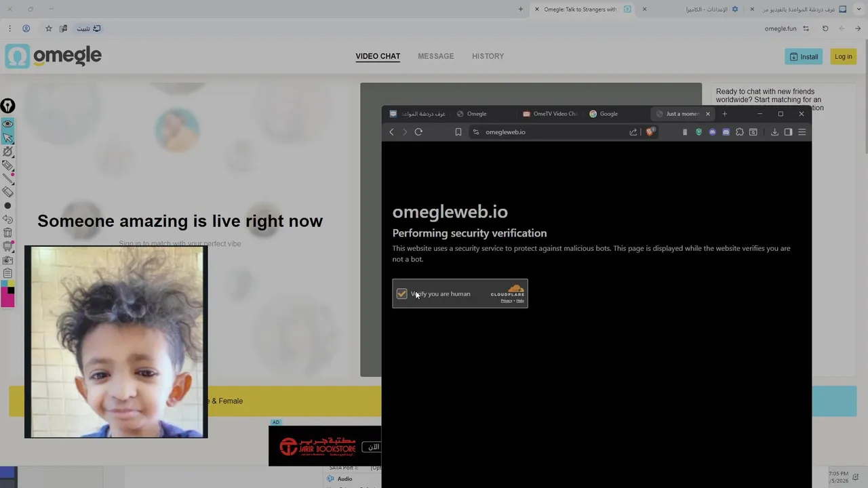Click the child photo thumbnail overlay
Viewport: 868px width, 488px height.
click(116, 342)
